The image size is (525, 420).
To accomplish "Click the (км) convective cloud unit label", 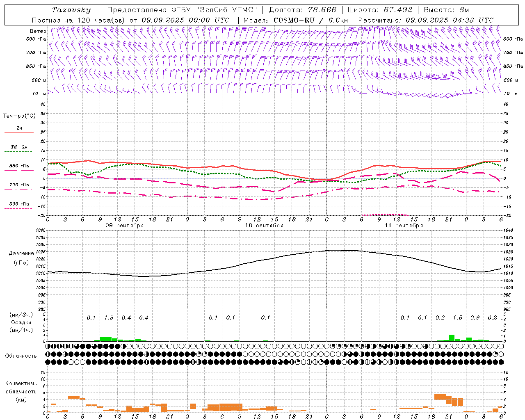I will 21,399.
